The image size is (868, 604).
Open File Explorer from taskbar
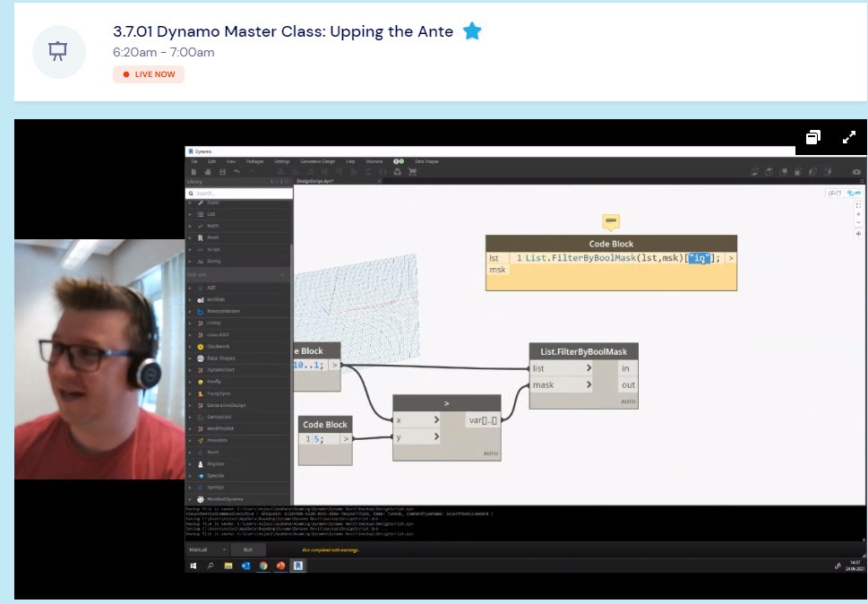click(x=228, y=565)
